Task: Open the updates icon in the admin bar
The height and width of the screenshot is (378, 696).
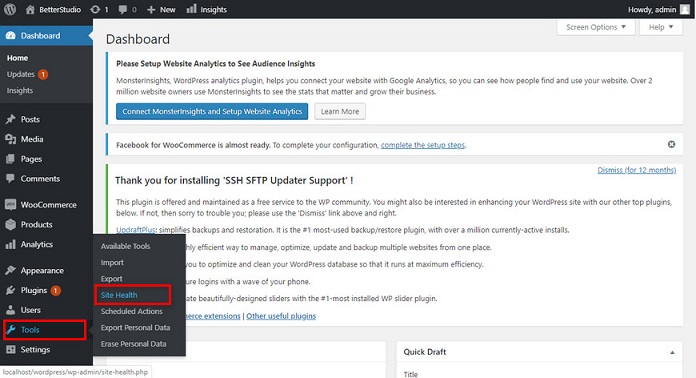Action: pyautogui.click(x=95, y=9)
